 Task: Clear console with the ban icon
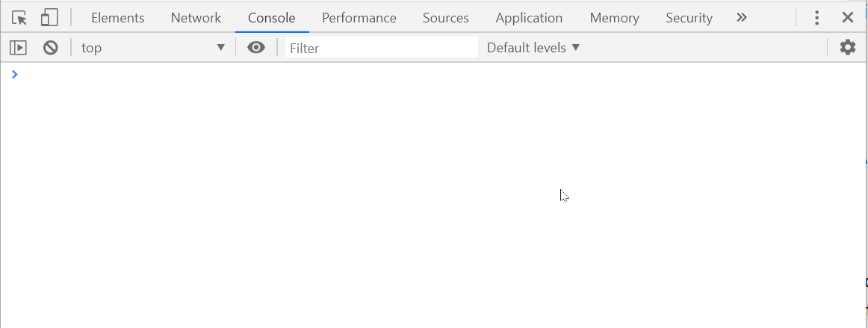coord(50,48)
